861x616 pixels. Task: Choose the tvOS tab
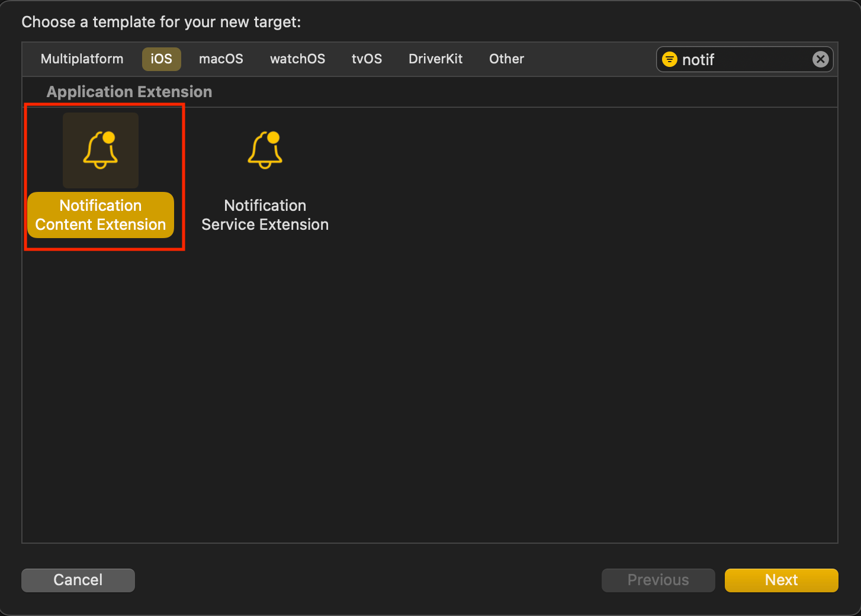point(367,59)
